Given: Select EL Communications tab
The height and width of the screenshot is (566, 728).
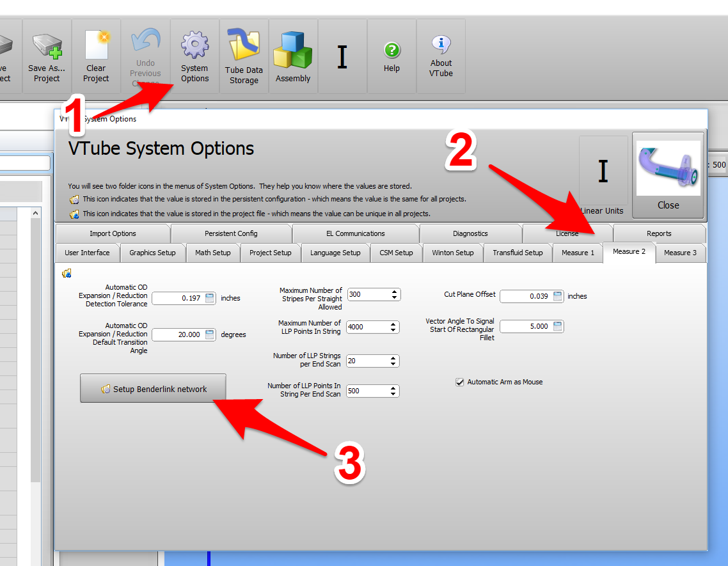Looking at the screenshot, I should pos(356,233).
